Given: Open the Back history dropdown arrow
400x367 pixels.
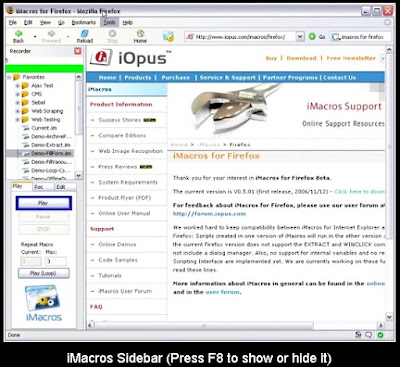Looking at the screenshot, I should coord(35,36).
